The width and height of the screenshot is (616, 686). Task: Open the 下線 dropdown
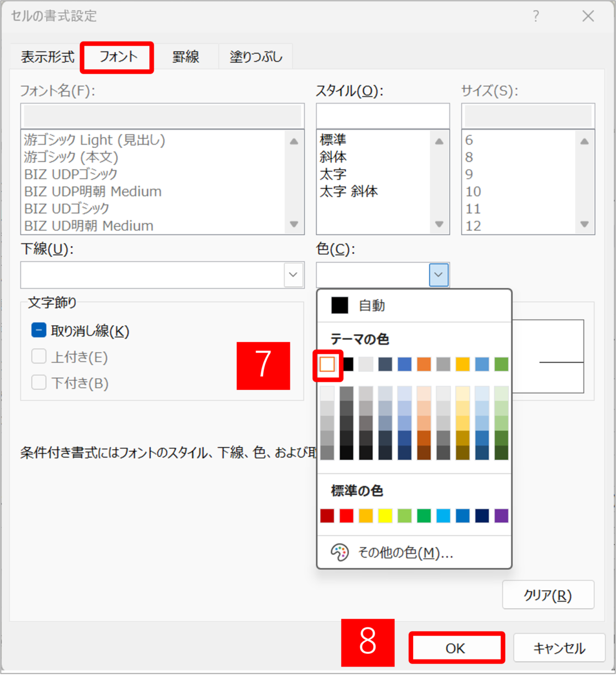point(294,275)
